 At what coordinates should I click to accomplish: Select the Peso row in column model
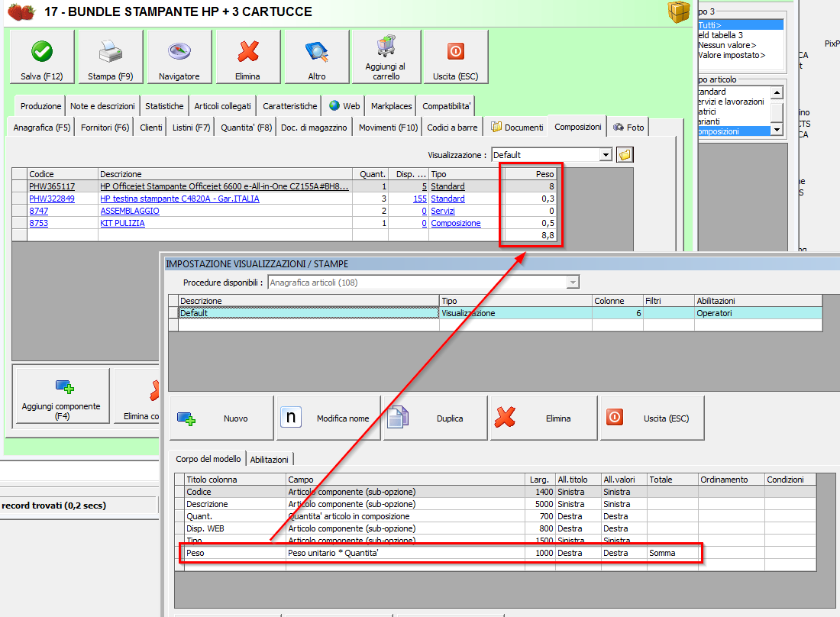pyautogui.click(x=496, y=553)
